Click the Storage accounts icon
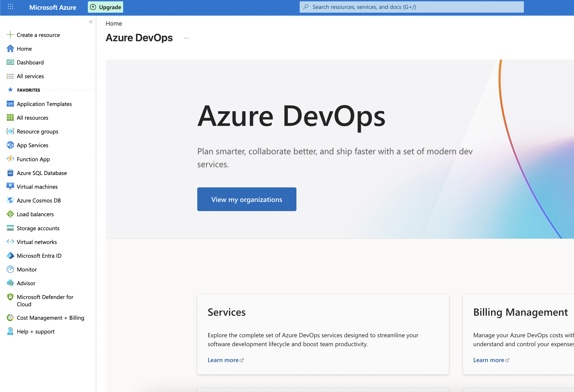The width and height of the screenshot is (574, 392). pos(10,228)
